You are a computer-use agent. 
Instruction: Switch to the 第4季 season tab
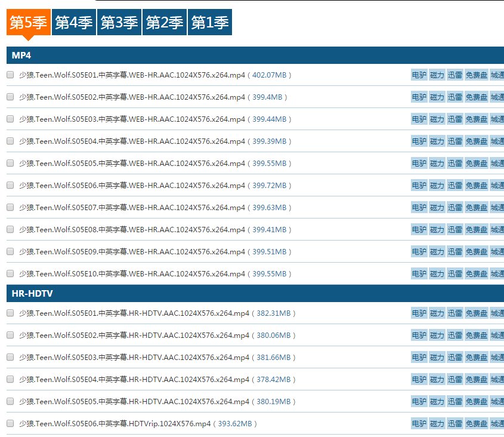click(x=74, y=23)
